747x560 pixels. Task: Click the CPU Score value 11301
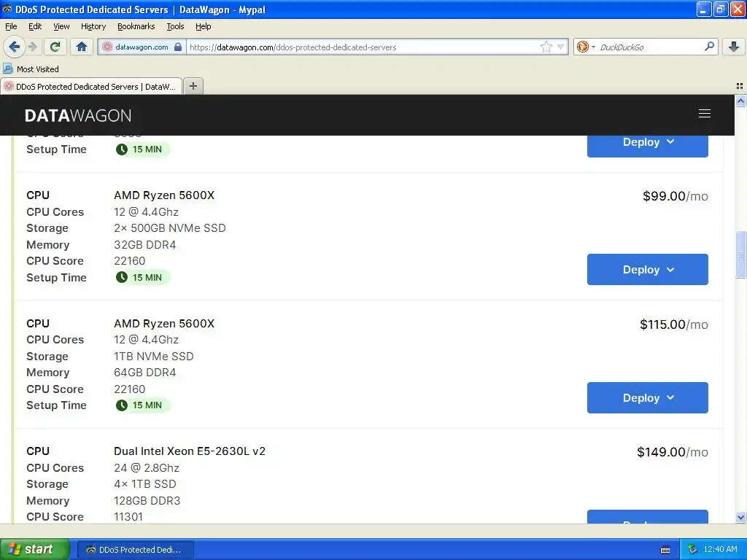pos(128,517)
